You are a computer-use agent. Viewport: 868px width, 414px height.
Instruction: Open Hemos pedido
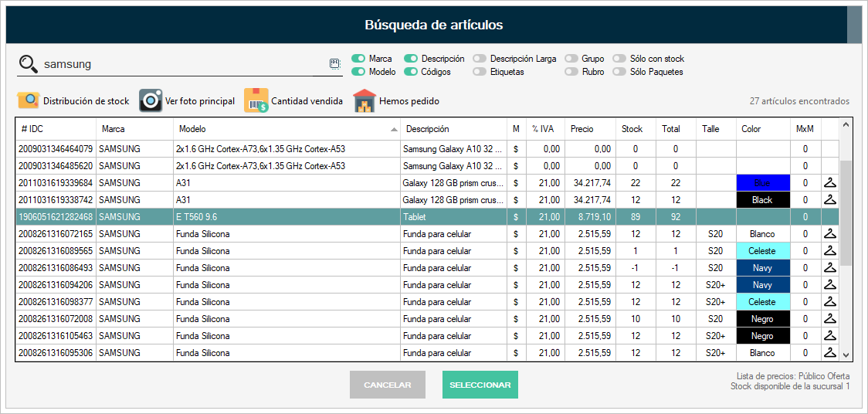tap(396, 101)
